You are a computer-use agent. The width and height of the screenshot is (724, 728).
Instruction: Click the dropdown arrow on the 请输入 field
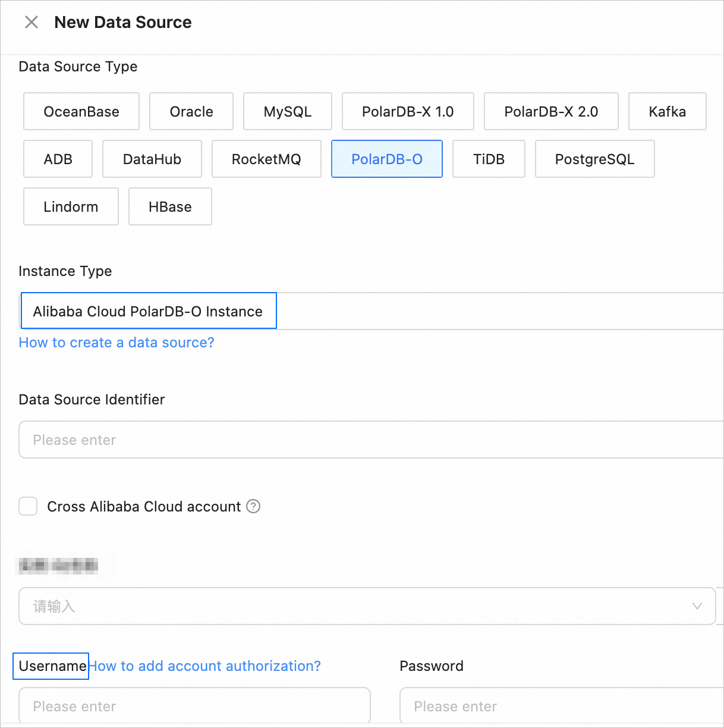click(697, 606)
